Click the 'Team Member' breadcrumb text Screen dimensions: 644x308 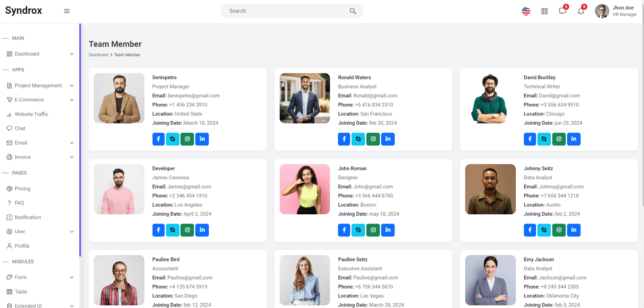click(127, 55)
